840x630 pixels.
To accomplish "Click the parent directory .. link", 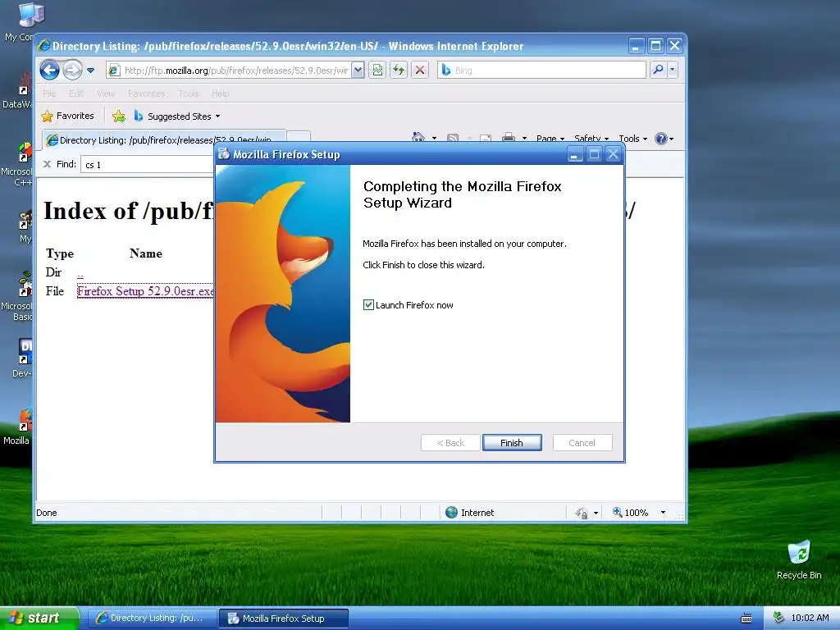I will click(x=80, y=274).
